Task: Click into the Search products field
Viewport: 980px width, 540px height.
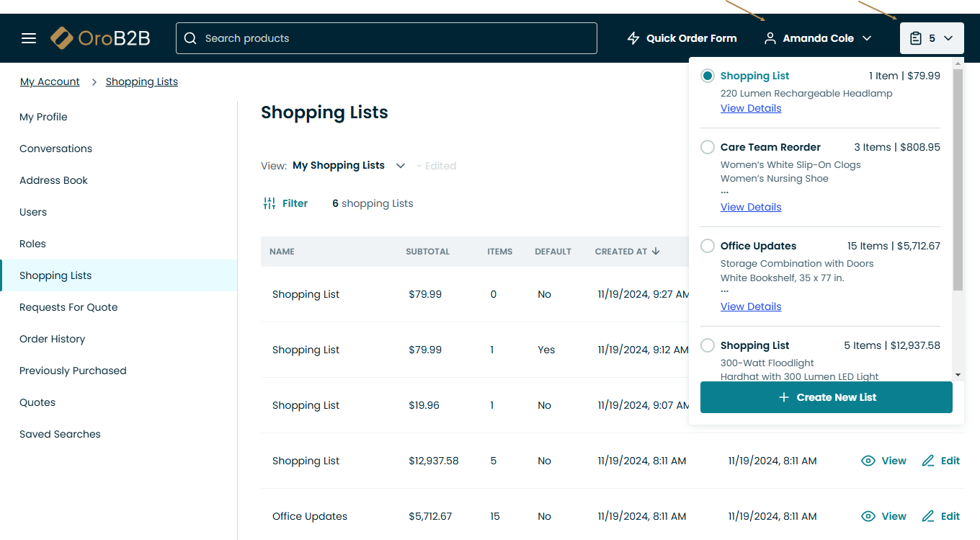Action: [396, 38]
